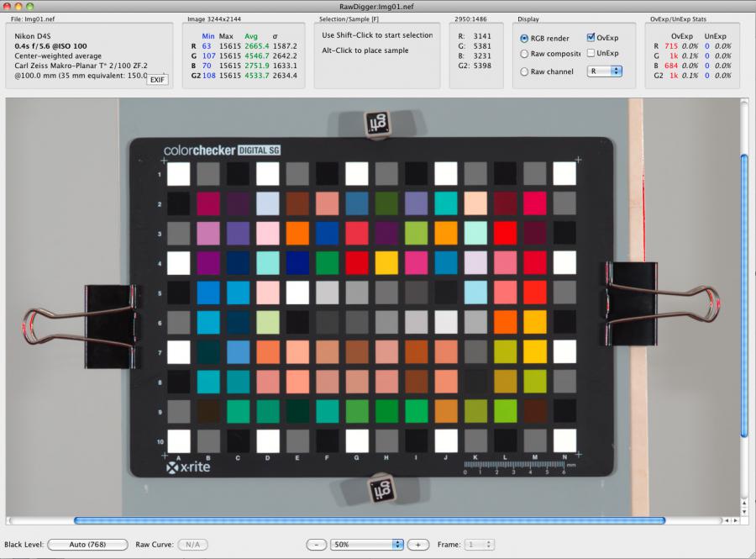The height and width of the screenshot is (559, 756).
Task: Close the RawDigger window with the red button
Action: (8, 6)
